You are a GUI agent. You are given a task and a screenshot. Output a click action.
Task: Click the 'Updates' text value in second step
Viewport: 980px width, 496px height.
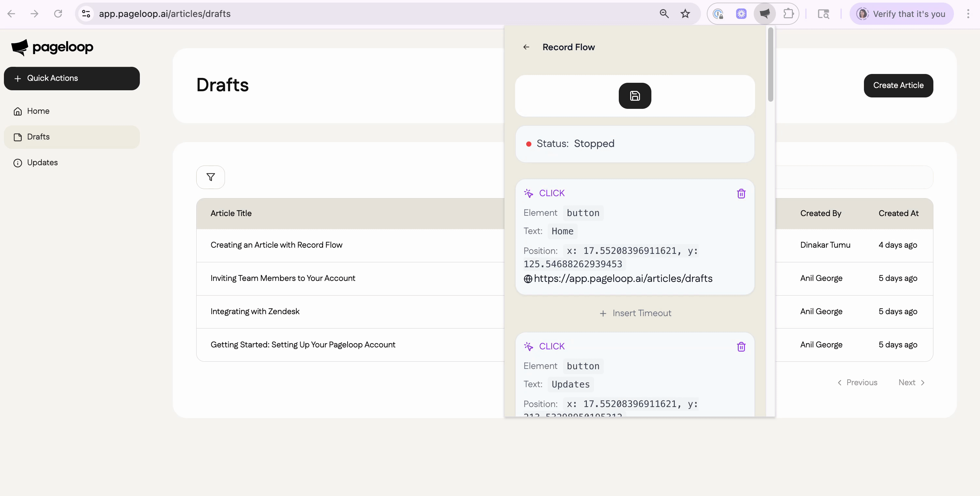tap(571, 385)
